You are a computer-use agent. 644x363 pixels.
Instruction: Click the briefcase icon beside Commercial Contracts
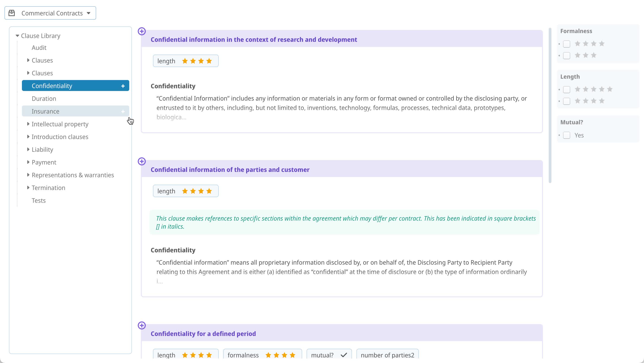tap(12, 13)
